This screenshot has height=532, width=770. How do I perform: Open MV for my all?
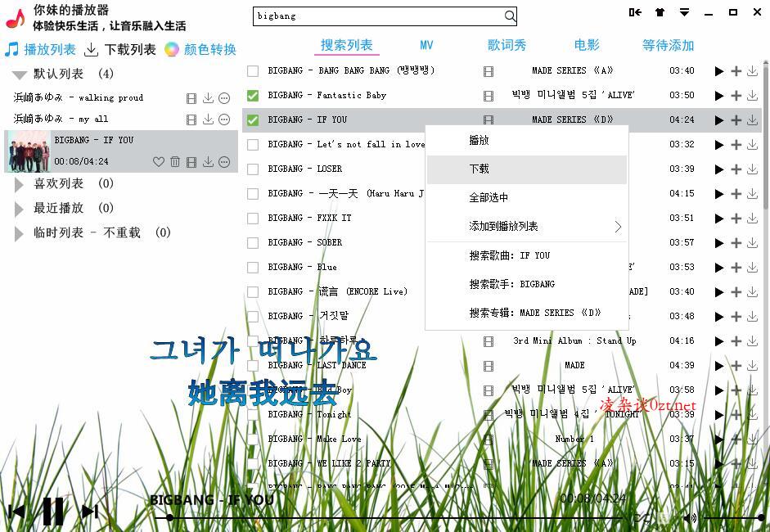pyautogui.click(x=191, y=119)
